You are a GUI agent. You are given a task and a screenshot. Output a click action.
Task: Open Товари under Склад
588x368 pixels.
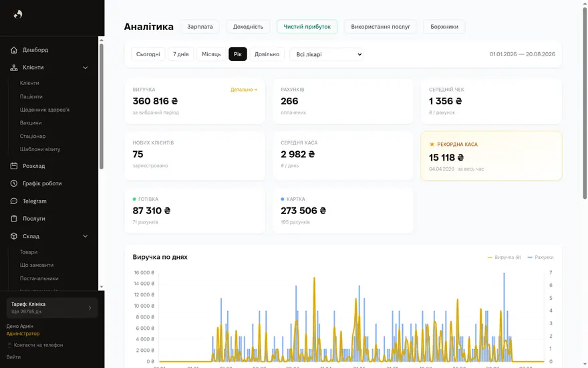click(29, 252)
